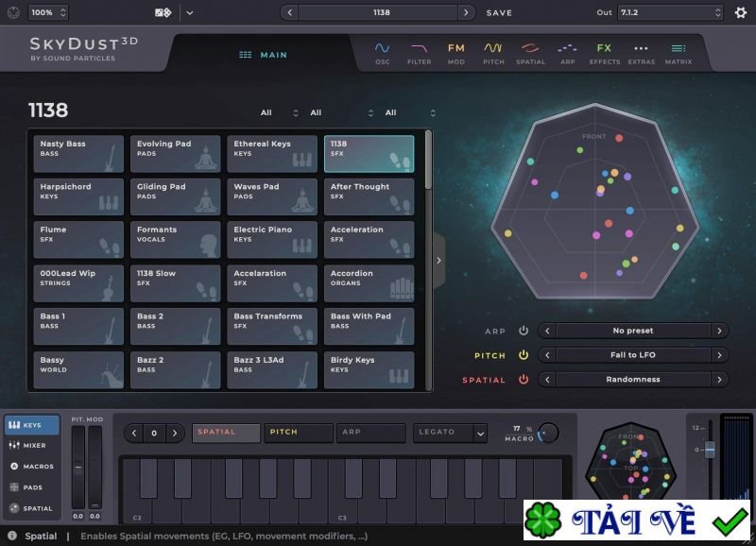Open first All filter dropdown
Viewport: 756px width, 546px height.
[280, 112]
